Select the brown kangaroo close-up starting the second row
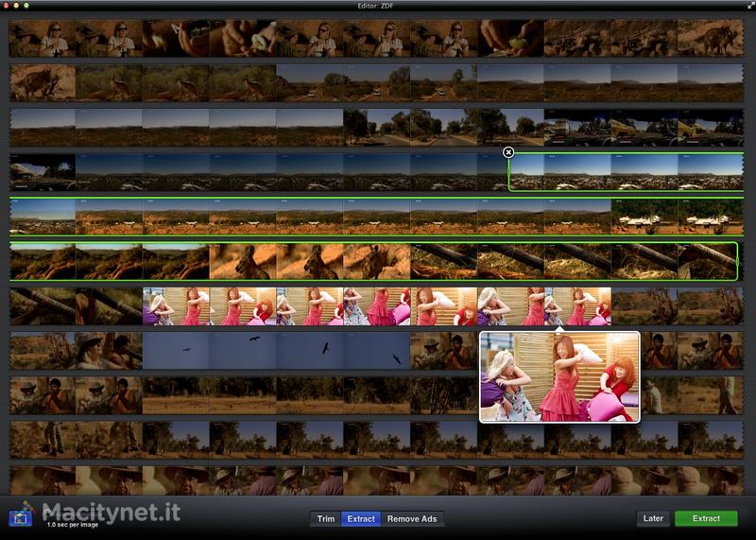756x540 pixels. (43, 83)
